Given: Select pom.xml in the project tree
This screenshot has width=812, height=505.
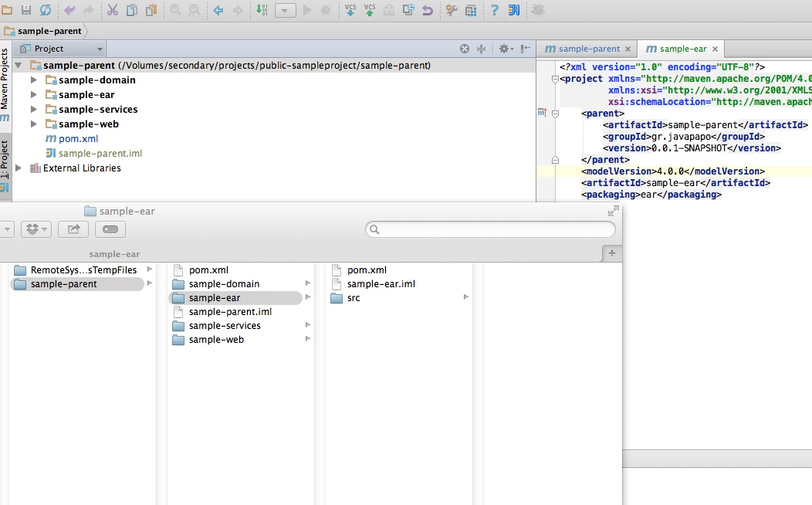Looking at the screenshot, I should (x=78, y=139).
